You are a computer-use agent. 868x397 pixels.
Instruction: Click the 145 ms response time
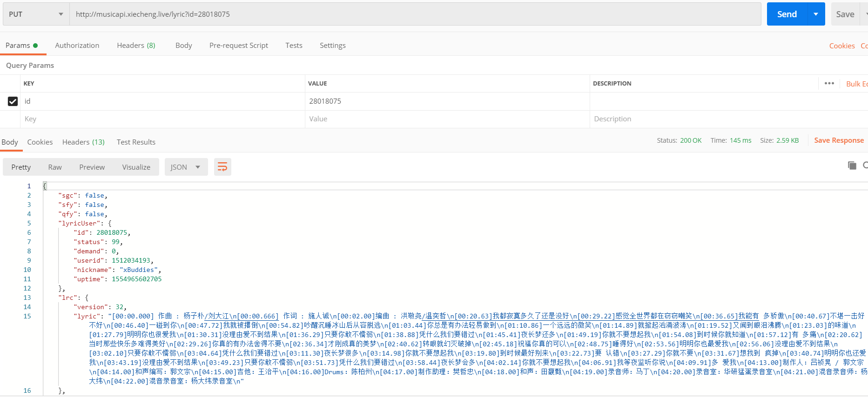(740, 140)
